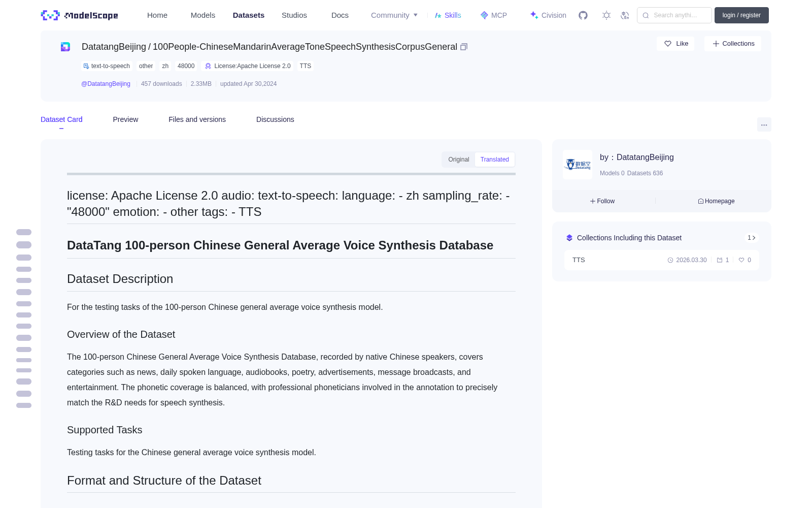
Task: Open the Models navigation item
Action: pos(203,15)
